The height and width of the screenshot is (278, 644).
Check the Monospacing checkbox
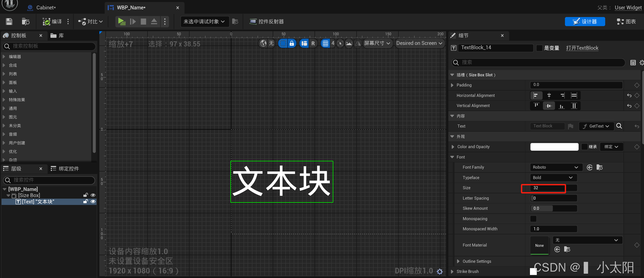tap(533, 219)
